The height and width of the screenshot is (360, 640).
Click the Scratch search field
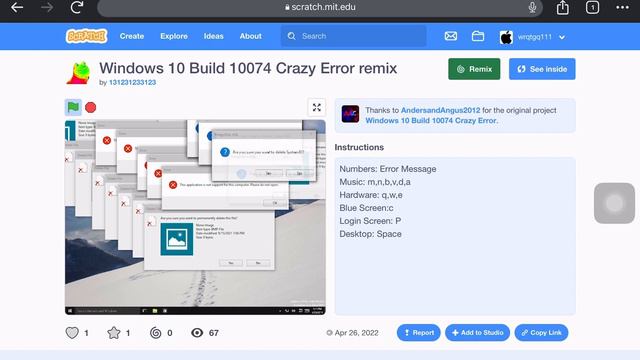pyautogui.click(x=353, y=36)
